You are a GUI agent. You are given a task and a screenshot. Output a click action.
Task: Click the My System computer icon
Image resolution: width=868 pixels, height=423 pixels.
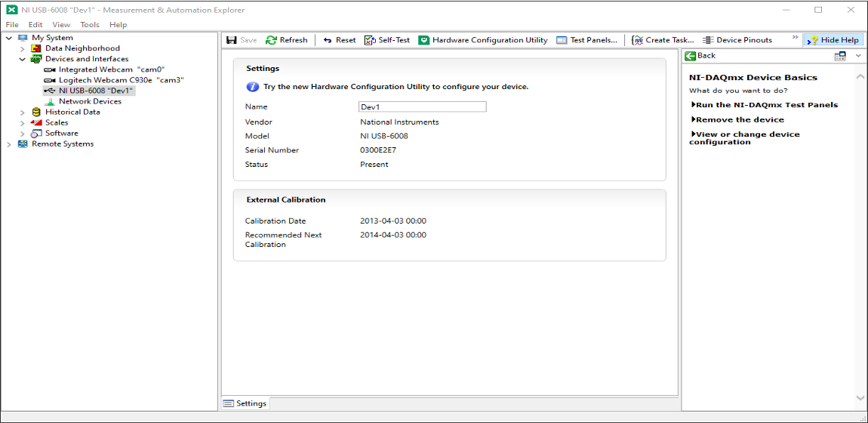(x=22, y=38)
